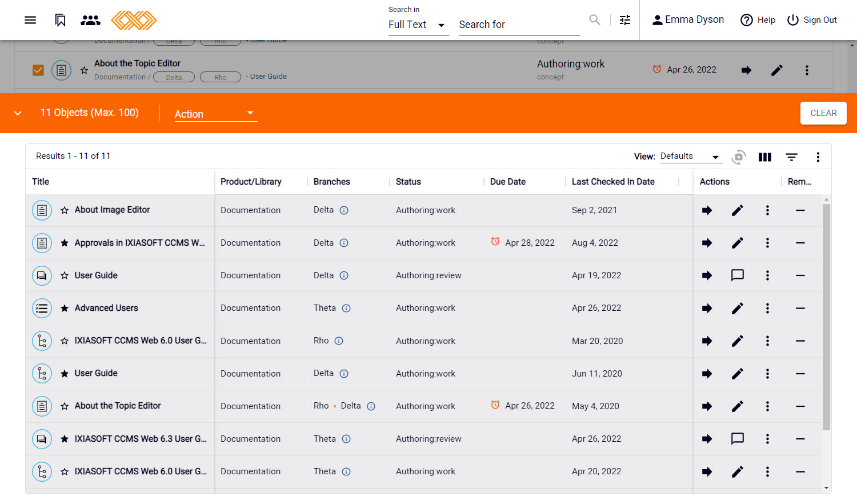Click the page scroll up arrow
The height and width of the screenshot is (504, 857).
852,44
